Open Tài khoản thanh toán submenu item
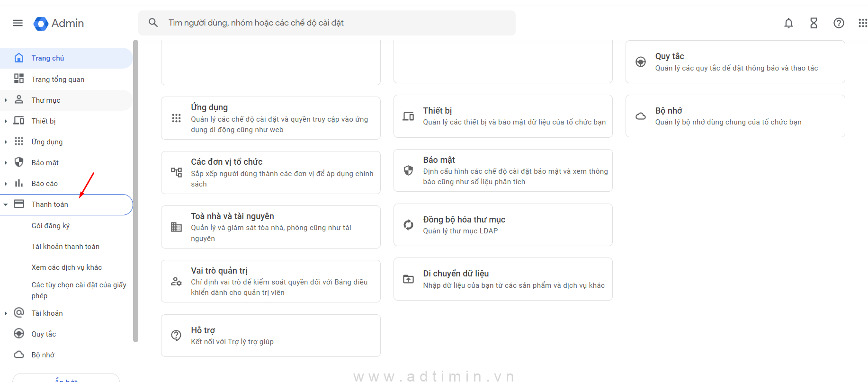This screenshot has width=868, height=382. [x=66, y=246]
